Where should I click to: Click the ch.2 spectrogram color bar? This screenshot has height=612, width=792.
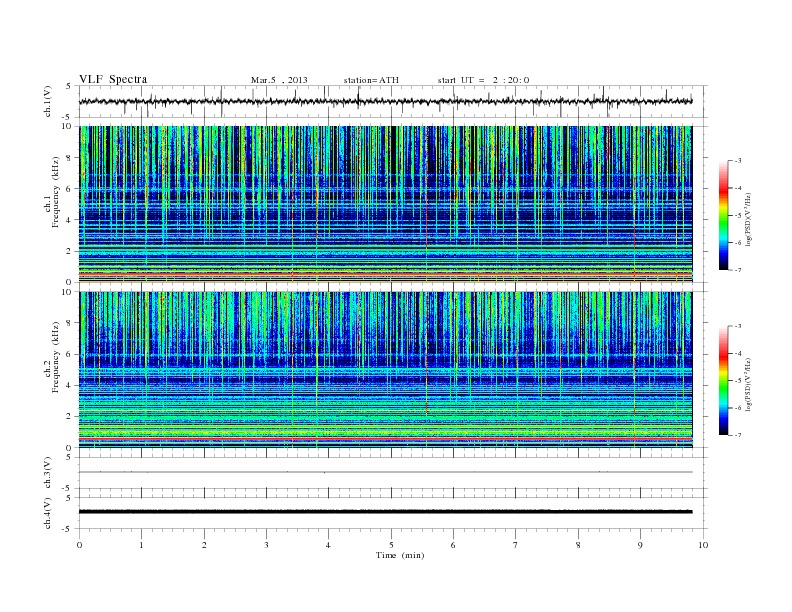723,380
